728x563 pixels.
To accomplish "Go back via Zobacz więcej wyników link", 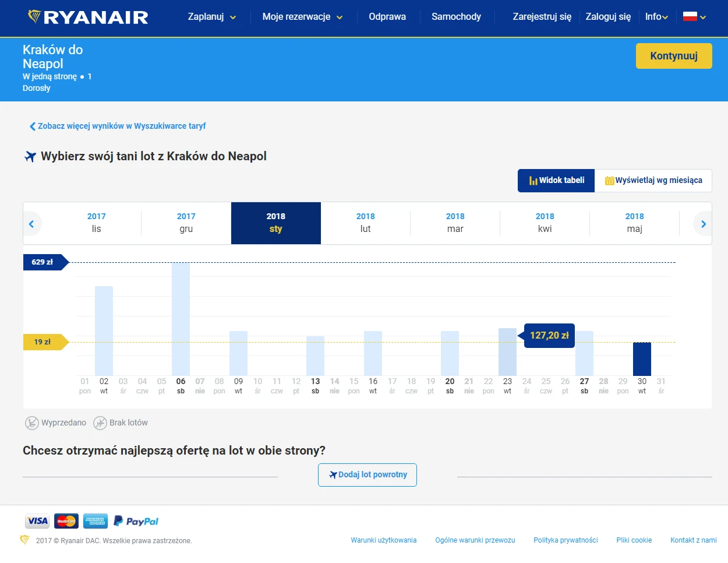I will pyautogui.click(x=118, y=126).
